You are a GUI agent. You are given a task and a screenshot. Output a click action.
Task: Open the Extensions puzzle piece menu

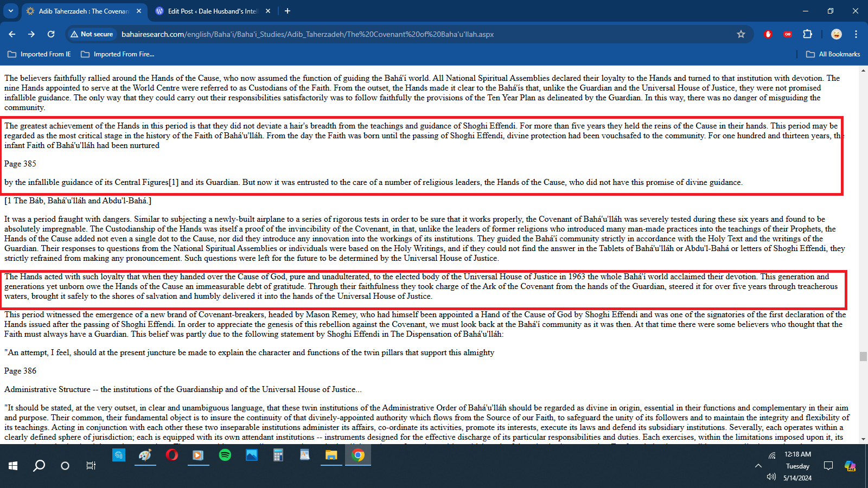pos(807,34)
